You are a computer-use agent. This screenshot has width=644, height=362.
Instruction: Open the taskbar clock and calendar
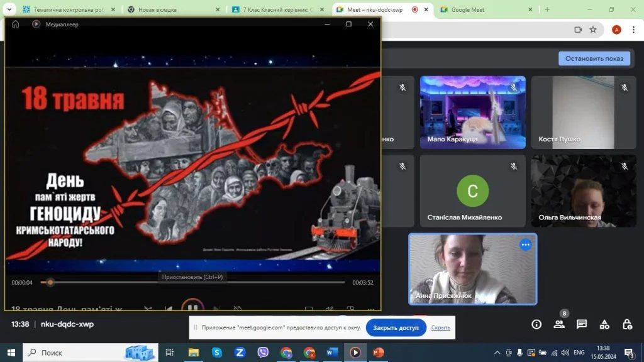[604, 353]
